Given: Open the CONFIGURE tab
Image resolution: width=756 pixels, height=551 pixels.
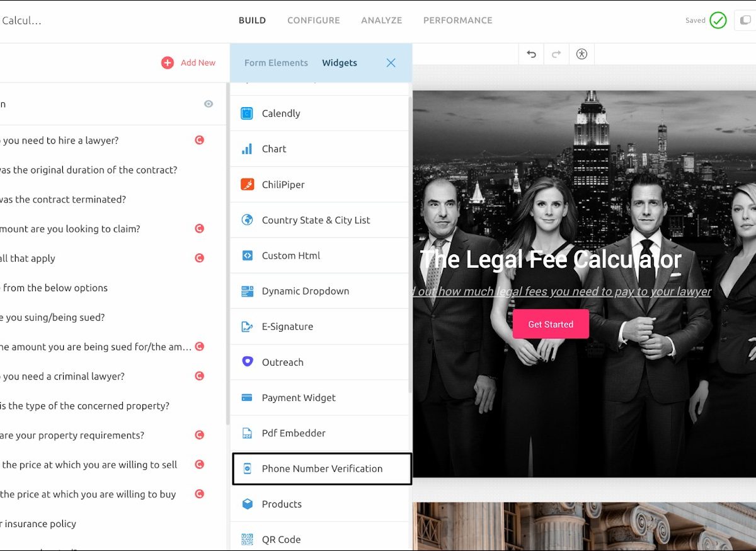Looking at the screenshot, I should [313, 20].
